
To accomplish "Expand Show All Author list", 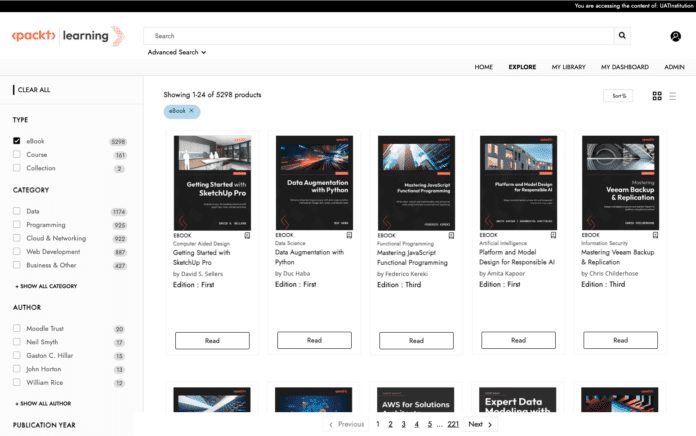I will [43, 404].
